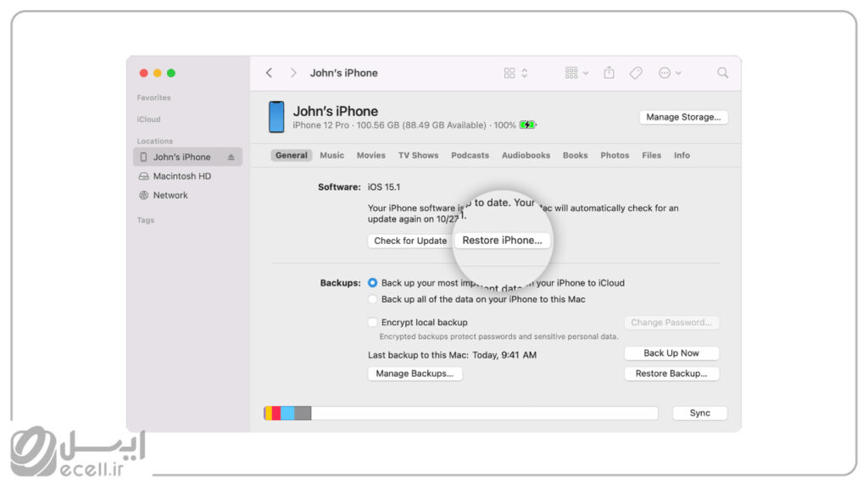Switch to the Music tab

click(x=331, y=156)
